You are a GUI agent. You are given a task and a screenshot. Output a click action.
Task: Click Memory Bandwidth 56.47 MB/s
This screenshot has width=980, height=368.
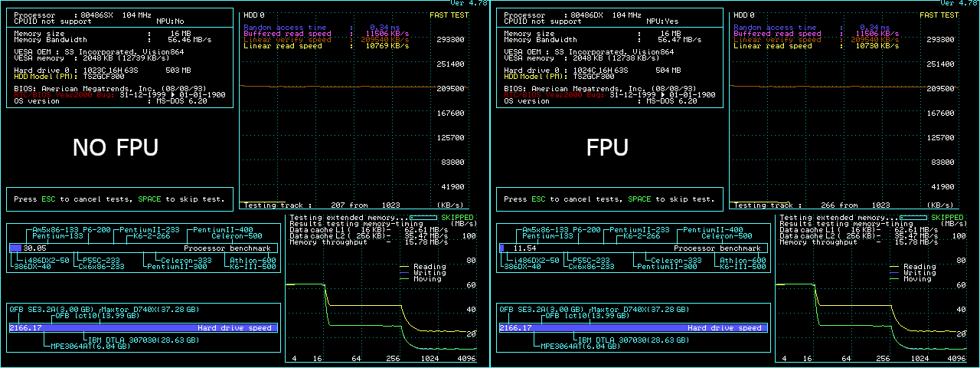click(602, 40)
